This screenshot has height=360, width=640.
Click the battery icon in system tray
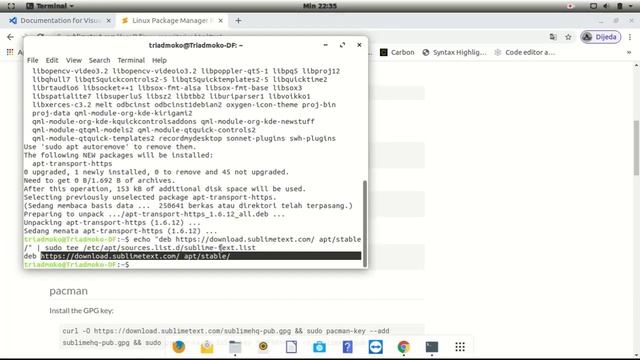[620, 6]
